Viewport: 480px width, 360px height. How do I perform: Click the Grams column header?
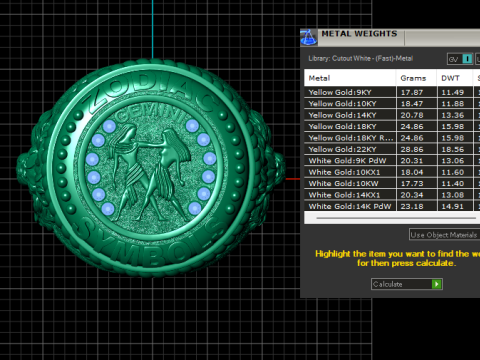tap(416, 78)
